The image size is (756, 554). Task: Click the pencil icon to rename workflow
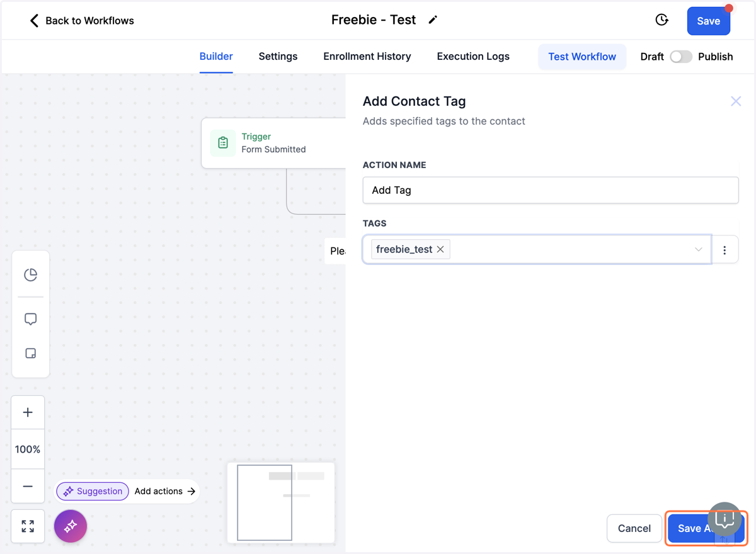tap(433, 20)
